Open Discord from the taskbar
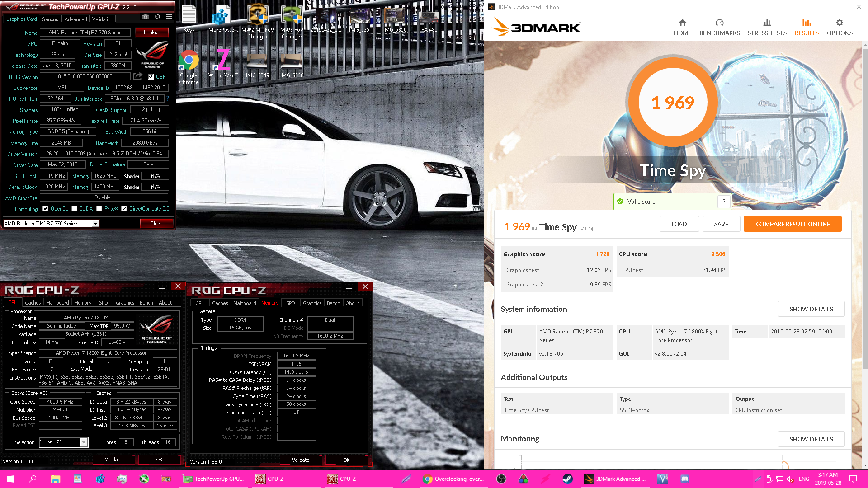Image resolution: width=868 pixels, height=488 pixels. pyautogui.click(x=684, y=479)
